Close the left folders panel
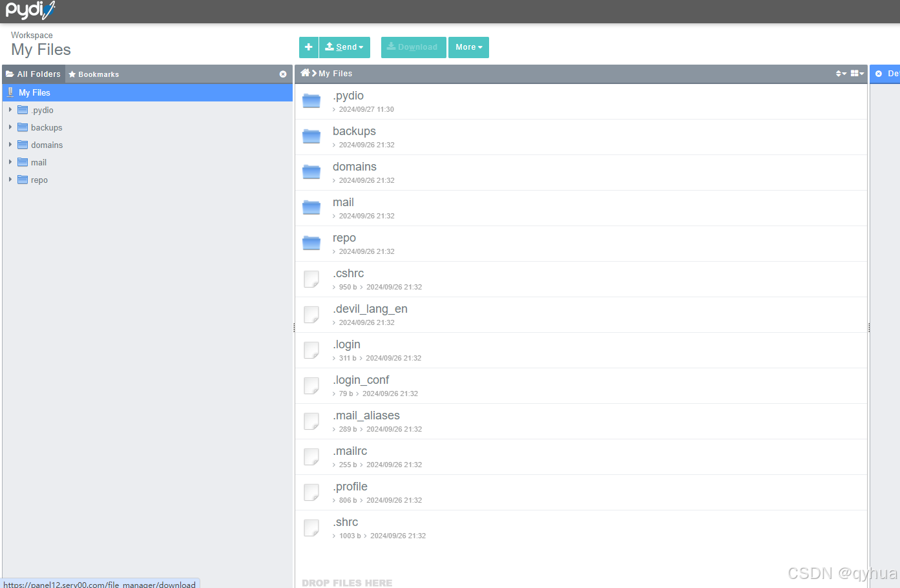The height and width of the screenshot is (588, 900). [283, 74]
